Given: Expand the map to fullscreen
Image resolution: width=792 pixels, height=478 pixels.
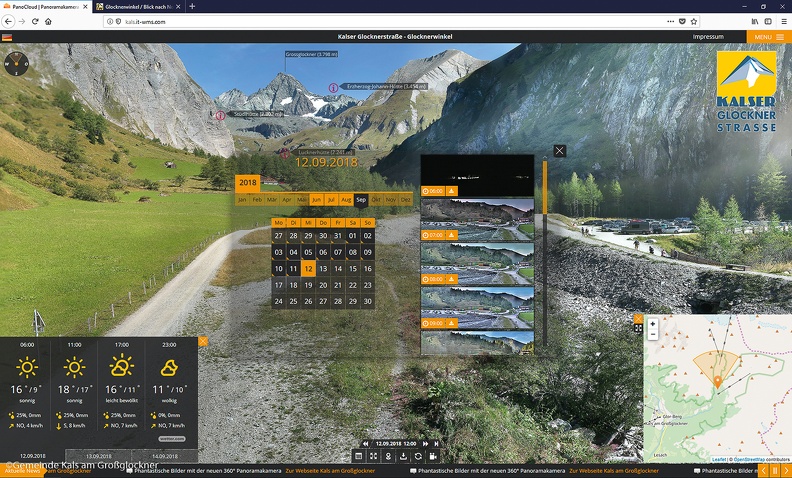Looking at the screenshot, I should tap(638, 328).
